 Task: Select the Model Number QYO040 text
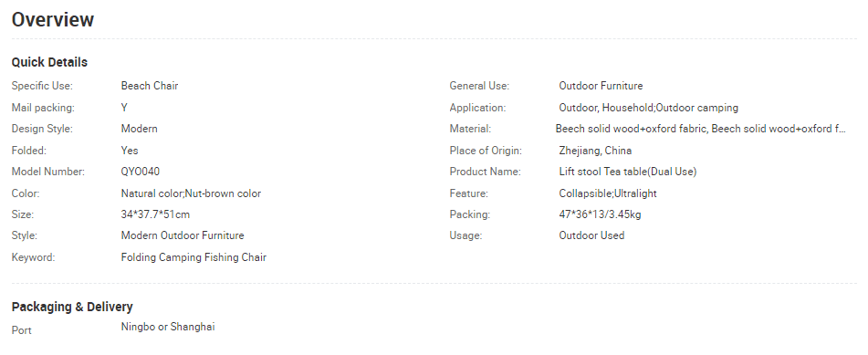point(140,172)
